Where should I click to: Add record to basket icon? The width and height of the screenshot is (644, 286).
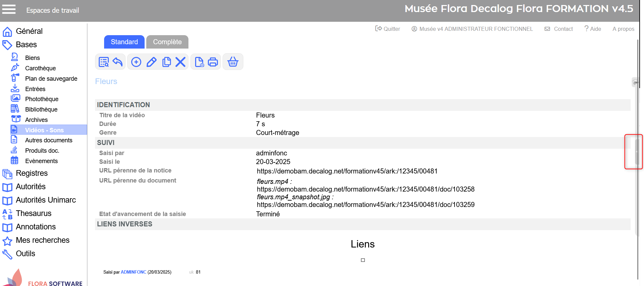pos(233,62)
